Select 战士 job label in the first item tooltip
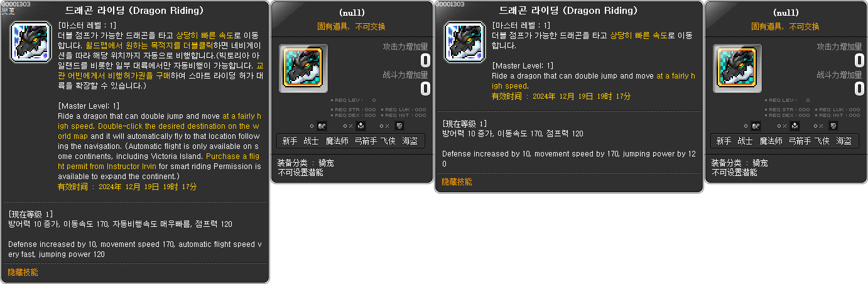 (x=311, y=141)
